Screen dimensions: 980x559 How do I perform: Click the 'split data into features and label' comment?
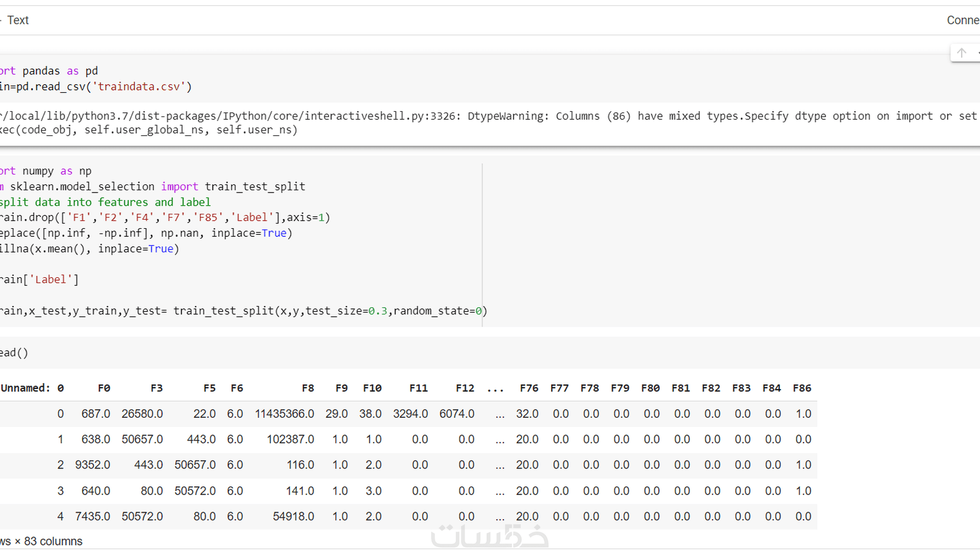pyautogui.click(x=107, y=202)
